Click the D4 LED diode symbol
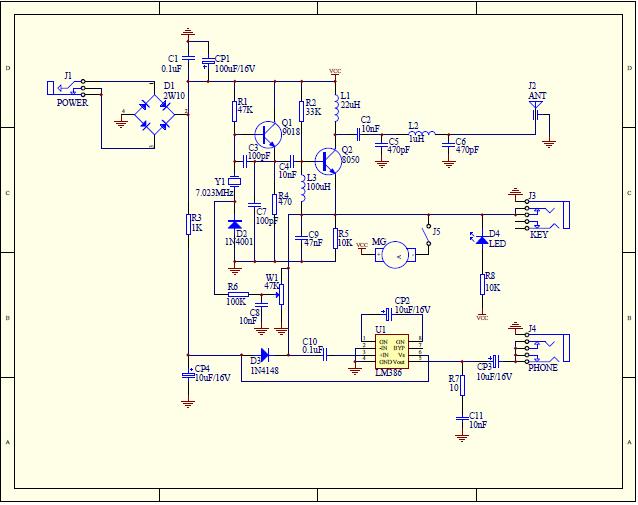This screenshot has height=505, width=638. (482, 240)
